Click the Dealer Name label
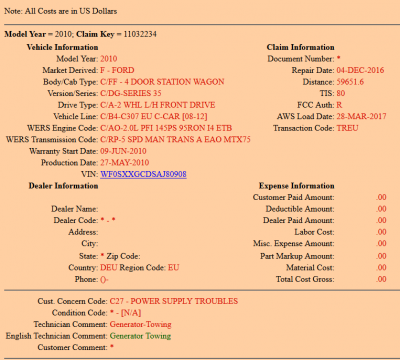Screen dimensions: 400x360 tap(75, 209)
